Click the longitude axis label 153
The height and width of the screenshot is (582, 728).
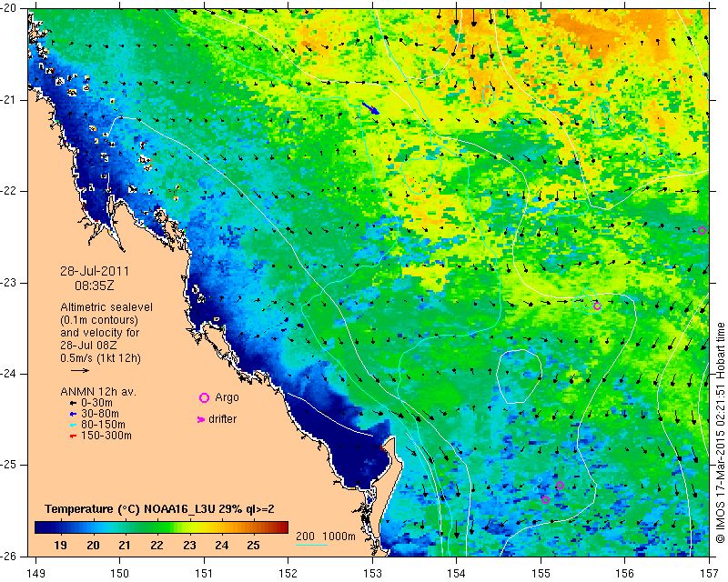(372, 574)
